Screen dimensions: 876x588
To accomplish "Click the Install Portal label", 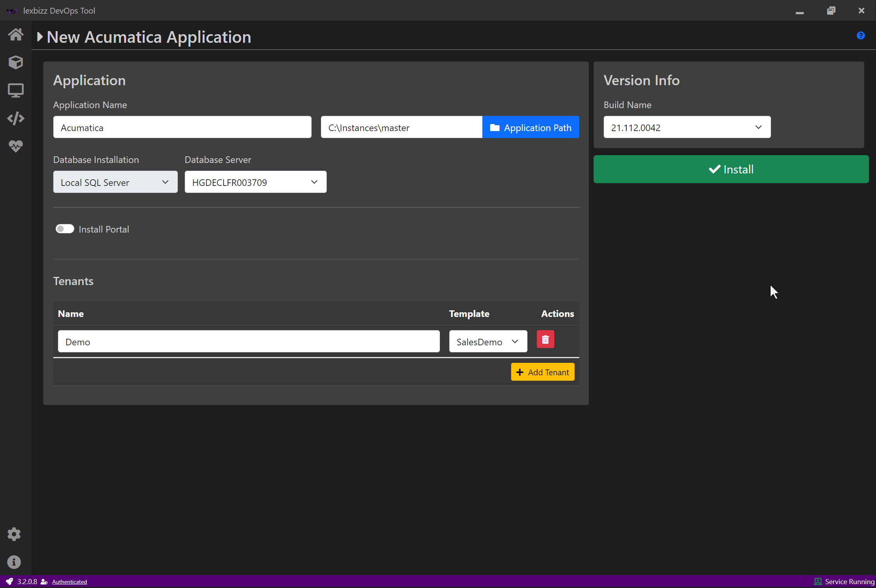I will tap(104, 229).
